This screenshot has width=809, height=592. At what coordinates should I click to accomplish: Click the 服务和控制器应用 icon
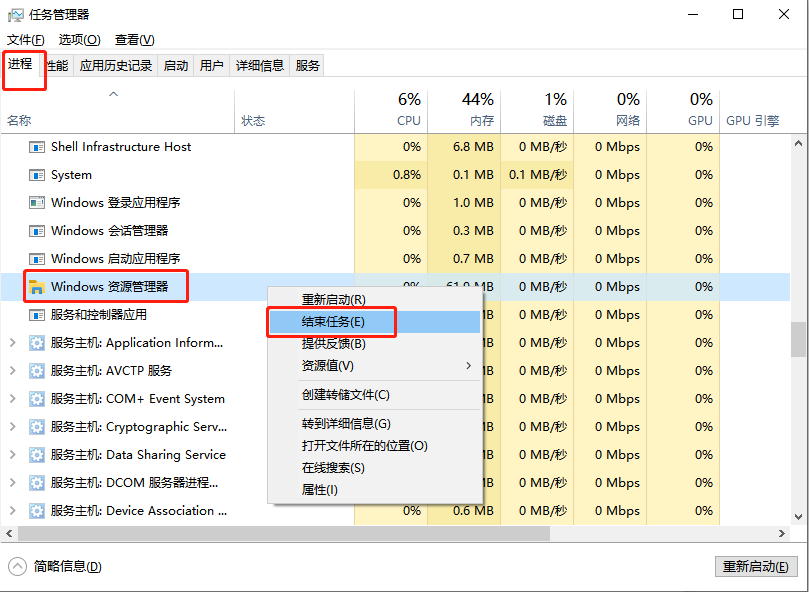point(37,315)
